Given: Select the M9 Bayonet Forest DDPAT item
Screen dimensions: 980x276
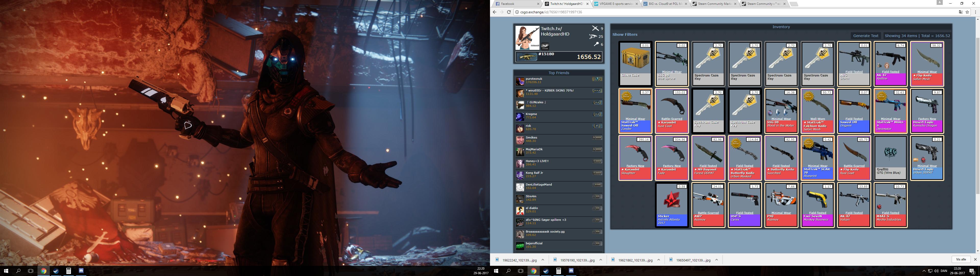Looking at the screenshot, I should click(708, 158).
